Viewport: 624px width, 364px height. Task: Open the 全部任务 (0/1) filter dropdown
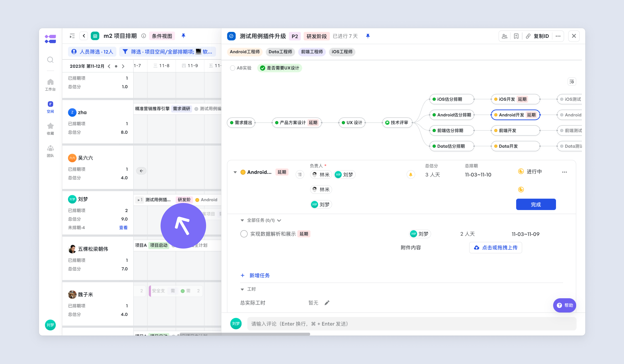279,220
